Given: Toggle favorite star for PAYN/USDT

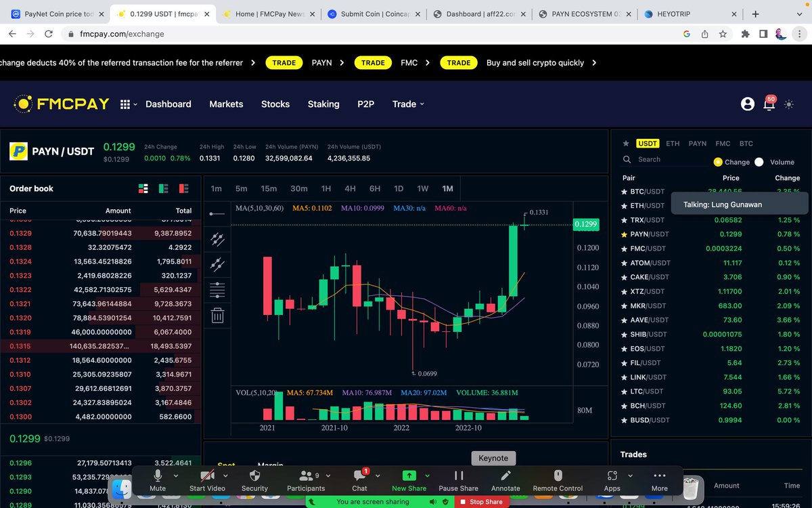Looking at the screenshot, I should pyautogui.click(x=625, y=234).
